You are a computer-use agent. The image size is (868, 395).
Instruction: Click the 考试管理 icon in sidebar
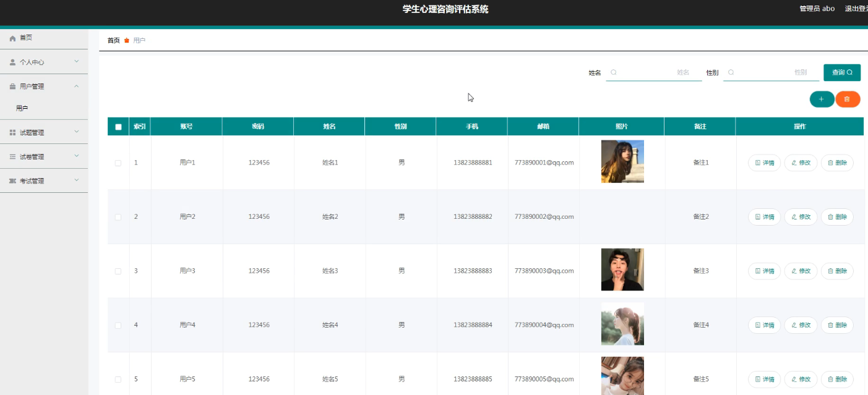(x=11, y=181)
